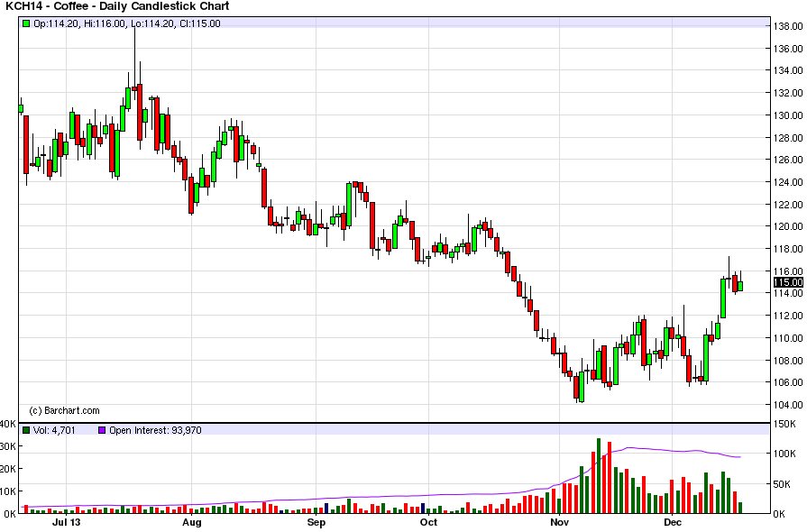807x532 pixels.
Task: Click the 126.00 price axis label
Action: point(788,160)
